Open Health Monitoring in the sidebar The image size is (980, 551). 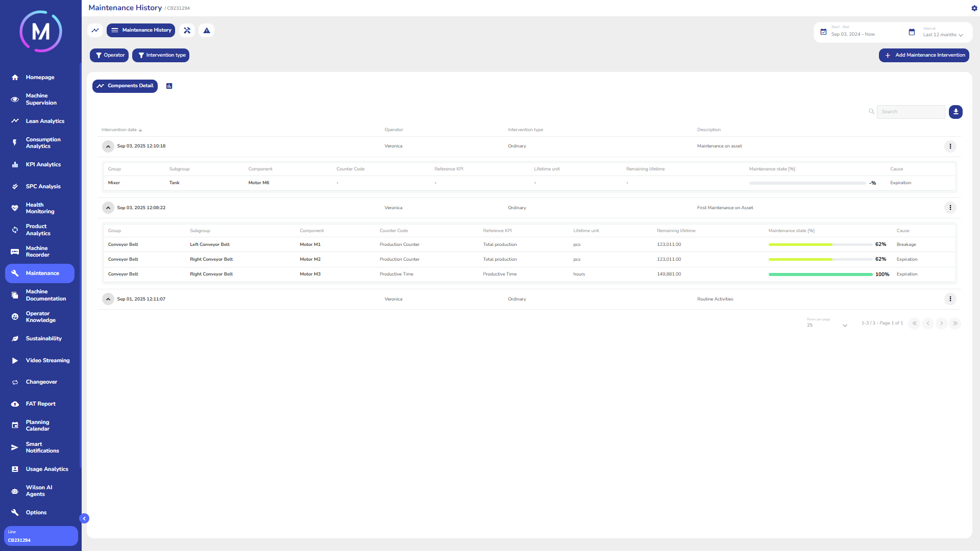coord(40,208)
